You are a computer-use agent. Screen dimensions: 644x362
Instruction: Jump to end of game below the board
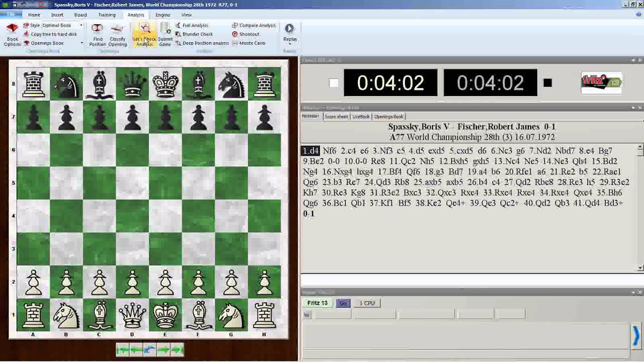click(177, 350)
